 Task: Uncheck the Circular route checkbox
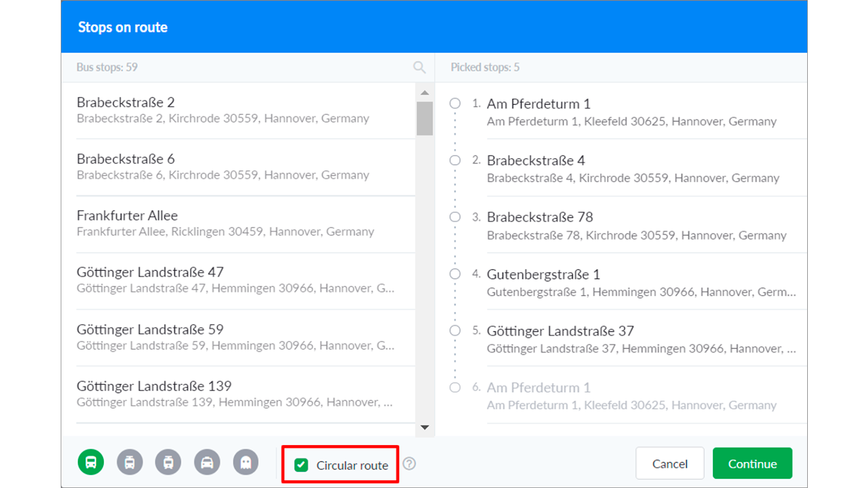(301, 465)
